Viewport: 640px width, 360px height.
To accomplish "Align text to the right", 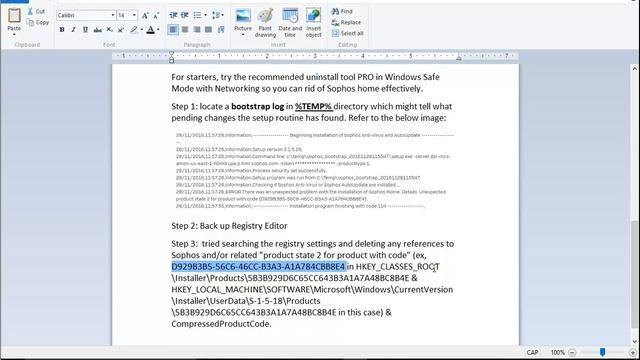I will (197, 29).
